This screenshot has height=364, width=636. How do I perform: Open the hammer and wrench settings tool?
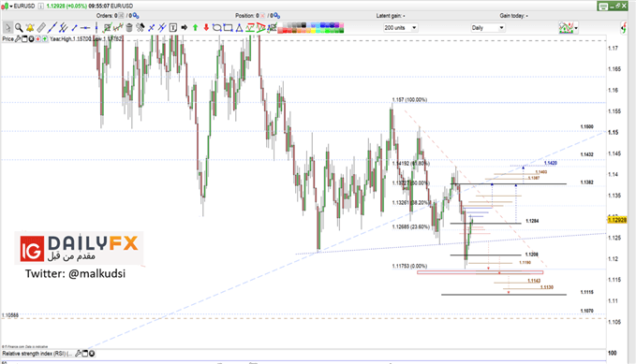(140, 28)
